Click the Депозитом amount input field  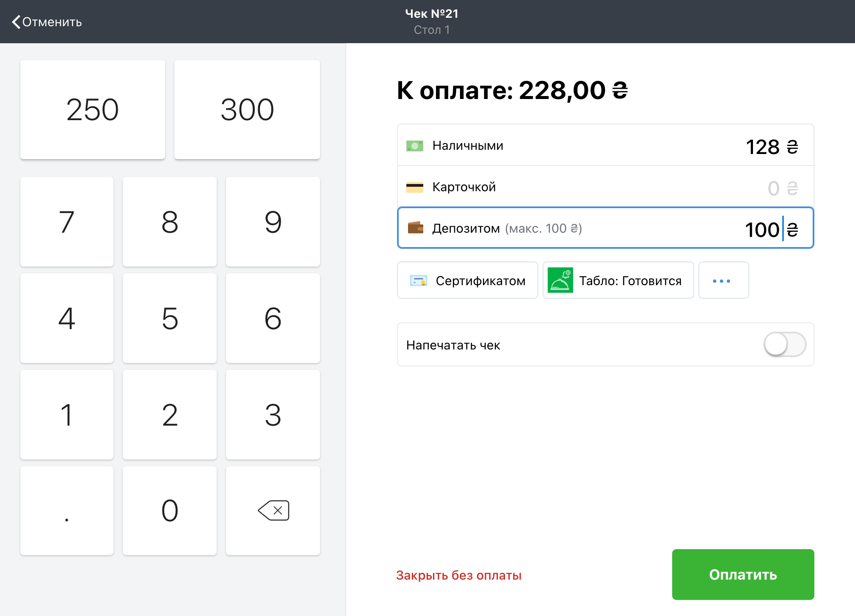coord(761,229)
